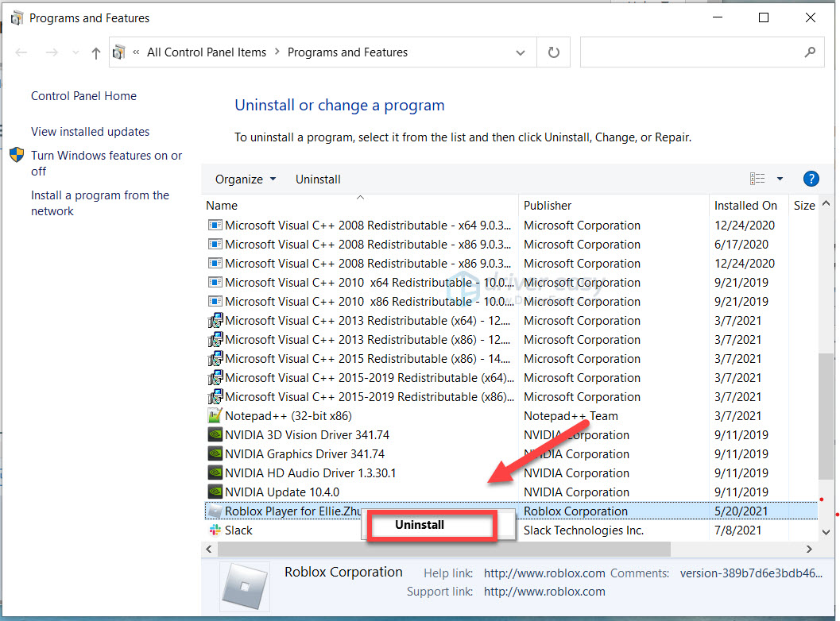Open the address bar history dropdown
The width and height of the screenshot is (840, 621).
pyautogui.click(x=521, y=52)
